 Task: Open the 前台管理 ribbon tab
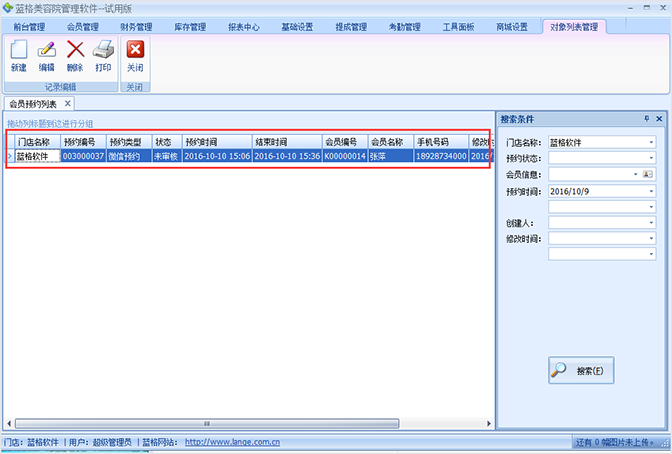[29, 27]
